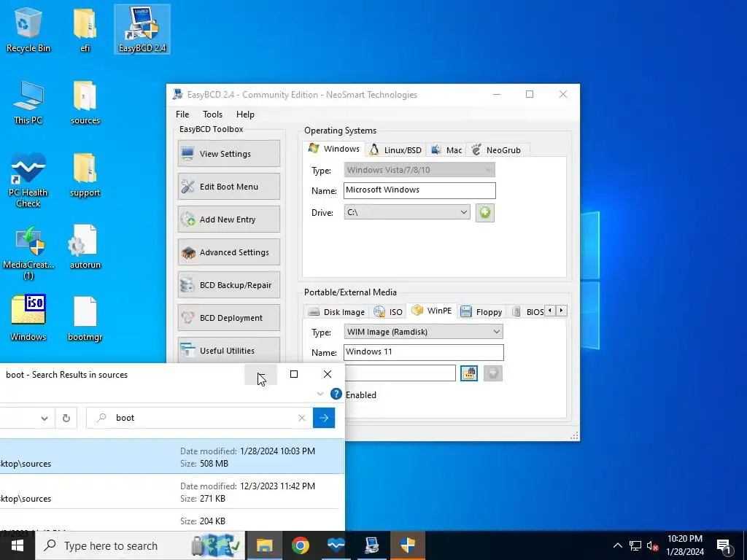Image resolution: width=747 pixels, height=560 pixels.
Task: Click the browse path icon in WinPE section
Action: click(x=469, y=373)
